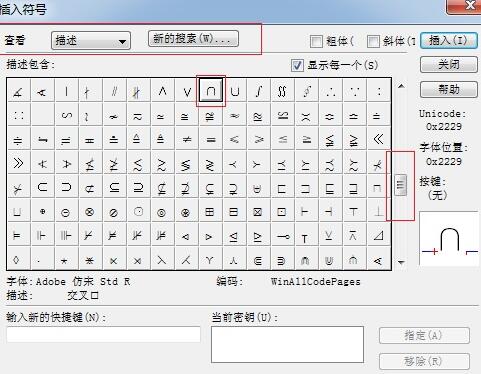The image size is (481, 374).
Task: Select the approximately equal symbol ≅
Action: (187, 115)
